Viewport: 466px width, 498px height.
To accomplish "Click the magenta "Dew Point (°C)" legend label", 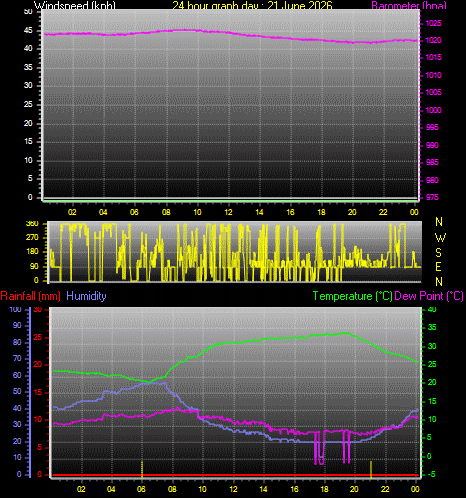I will [429, 296].
